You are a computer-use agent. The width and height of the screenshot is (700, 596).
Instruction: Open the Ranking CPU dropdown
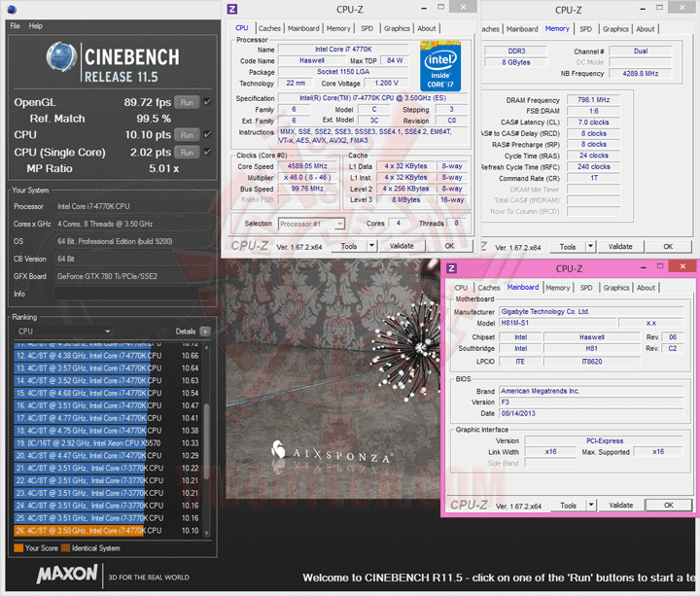point(63,332)
